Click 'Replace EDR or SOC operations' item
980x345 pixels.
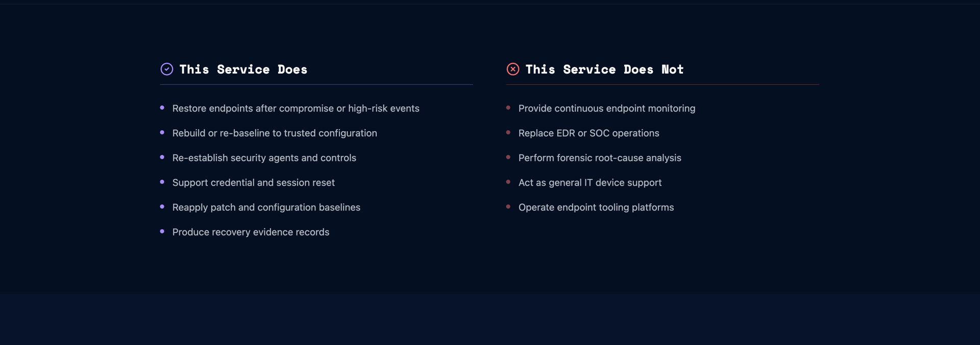coord(589,133)
